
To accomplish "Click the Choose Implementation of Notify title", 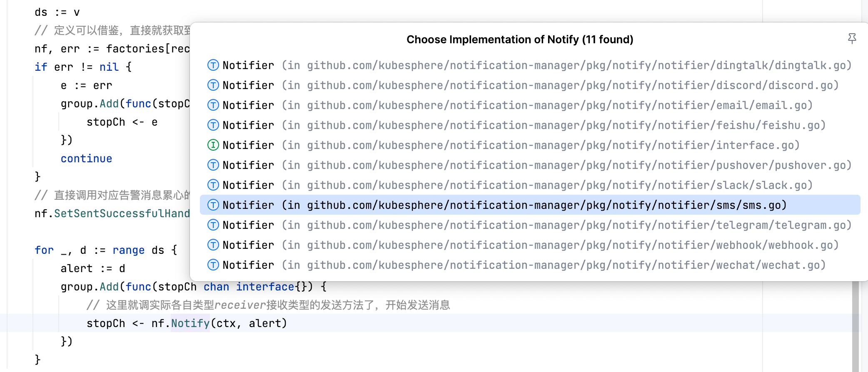I will (520, 40).
